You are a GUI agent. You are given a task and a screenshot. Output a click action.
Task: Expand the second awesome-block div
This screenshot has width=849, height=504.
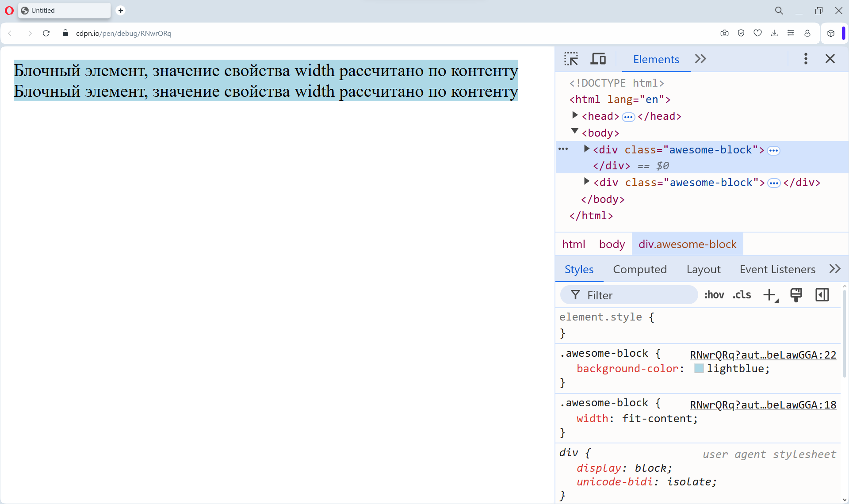tap(586, 181)
